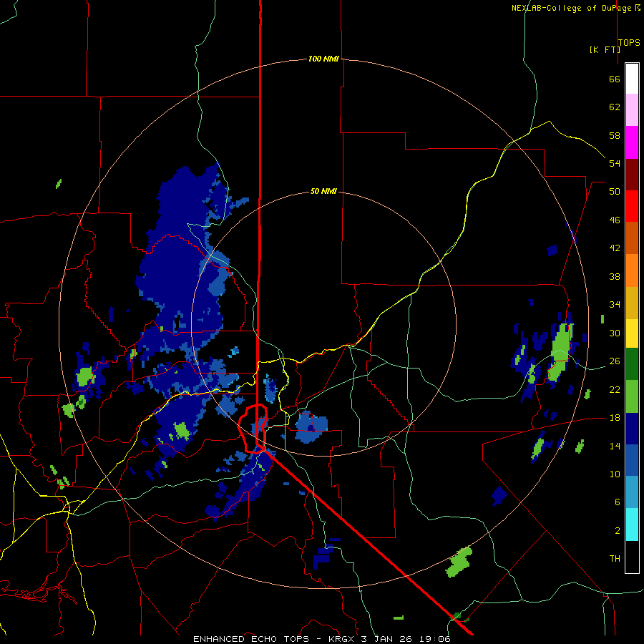Click the magenta swatch between 54 and 58
This screenshot has width=644, height=644.
point(632,142)
